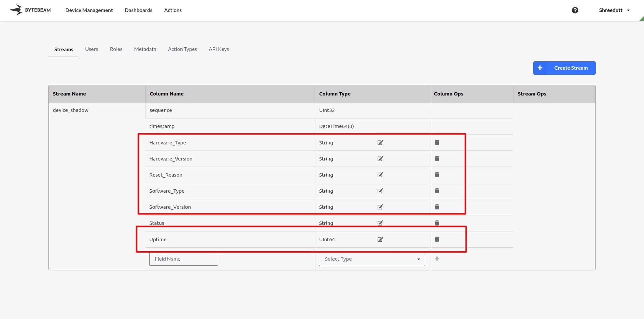Delete the Uptime column
The image size is (644, 319).
pos(437,240)
